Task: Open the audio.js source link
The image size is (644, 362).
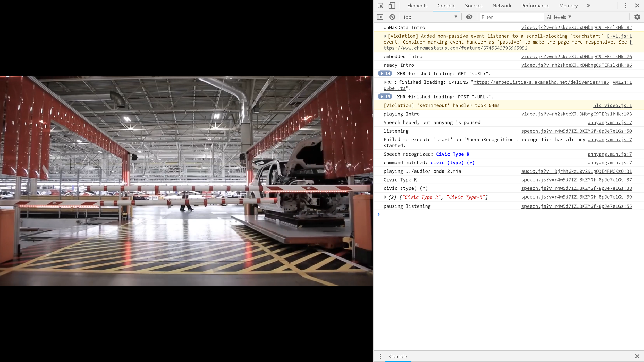Action: tap(576, 171)
